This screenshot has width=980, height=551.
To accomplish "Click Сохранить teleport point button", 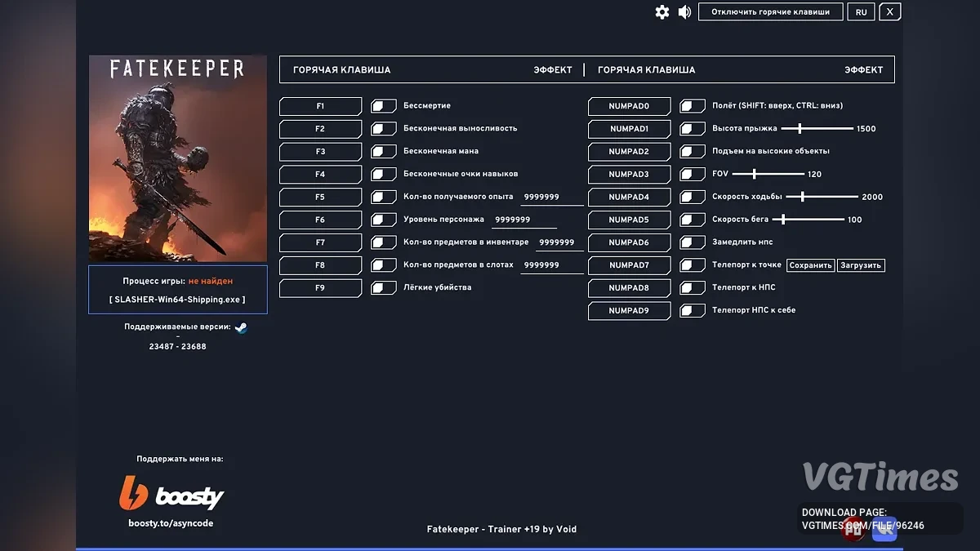I will click(x=811, y=265).
